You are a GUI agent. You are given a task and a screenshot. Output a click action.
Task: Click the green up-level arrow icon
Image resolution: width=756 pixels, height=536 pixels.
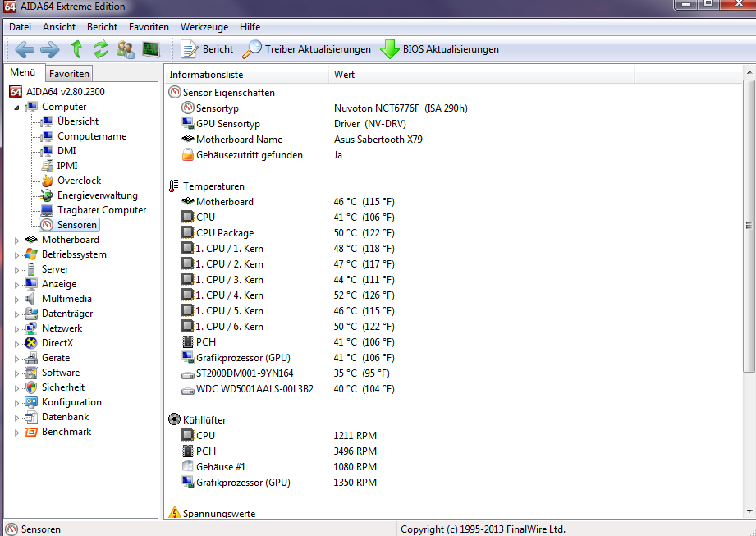pyautogui.click(x=76, y=49)
